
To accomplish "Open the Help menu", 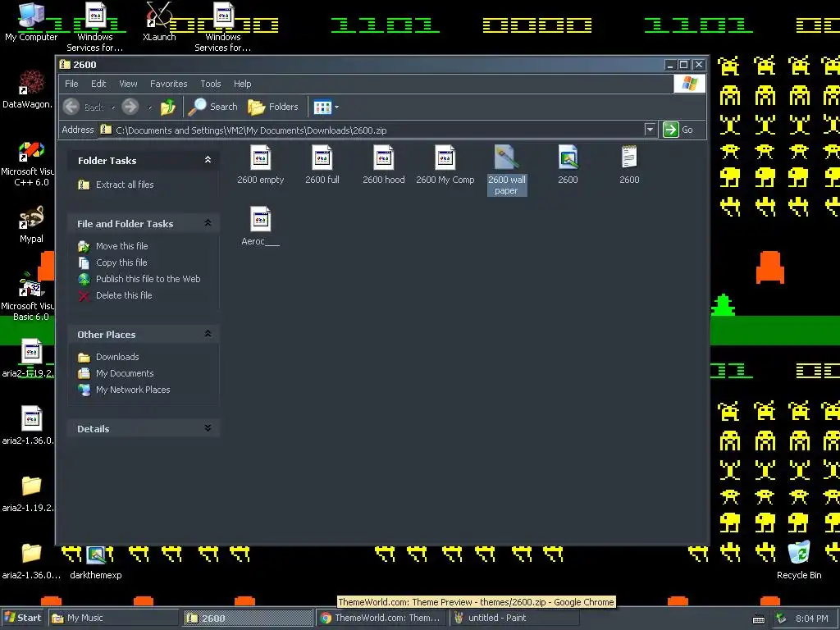I will coord(242,84).
